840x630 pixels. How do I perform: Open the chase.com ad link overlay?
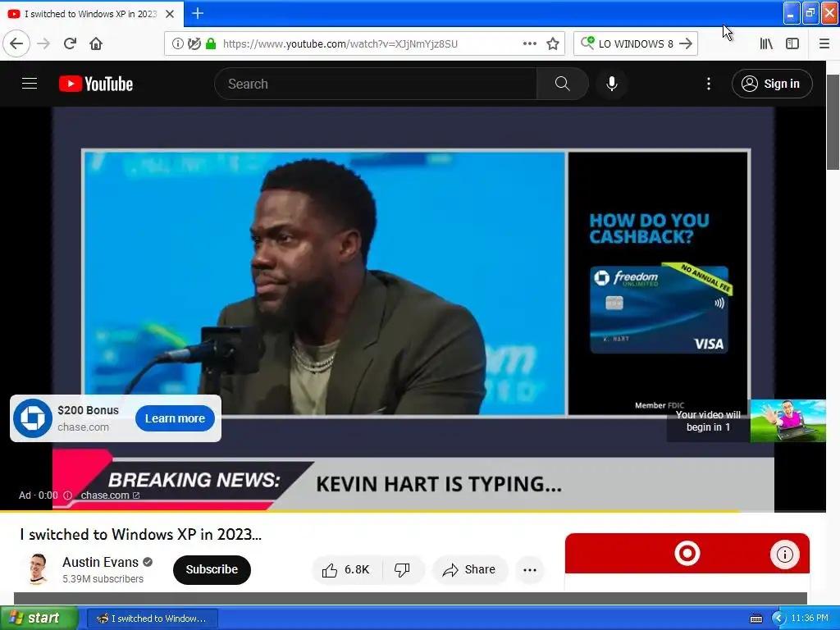tap(110, 495)
